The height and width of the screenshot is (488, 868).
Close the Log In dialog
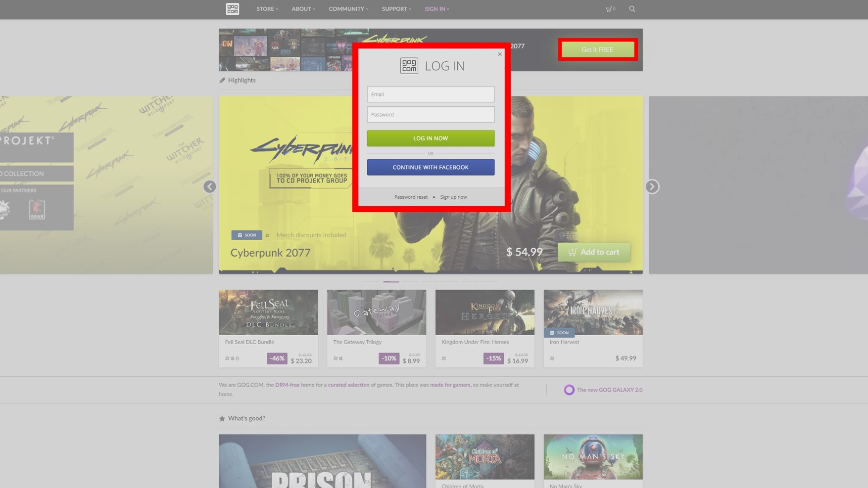500,54
